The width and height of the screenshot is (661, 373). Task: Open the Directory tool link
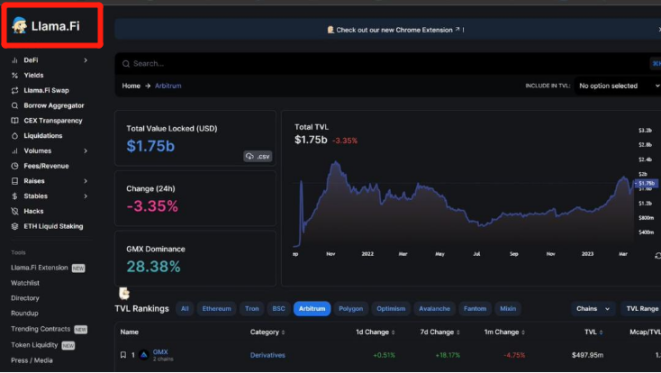coord(25,298)
